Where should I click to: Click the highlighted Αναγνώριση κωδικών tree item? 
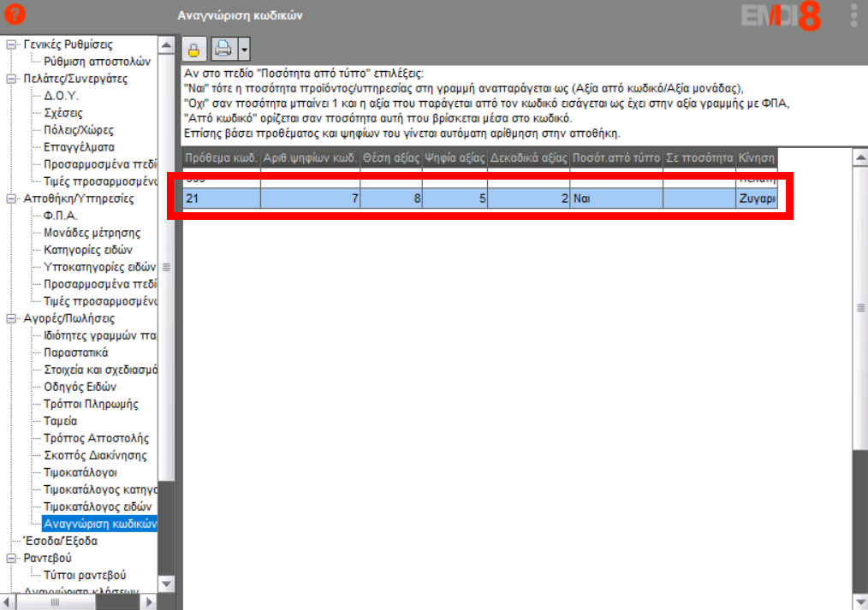(x=100, y=524)
